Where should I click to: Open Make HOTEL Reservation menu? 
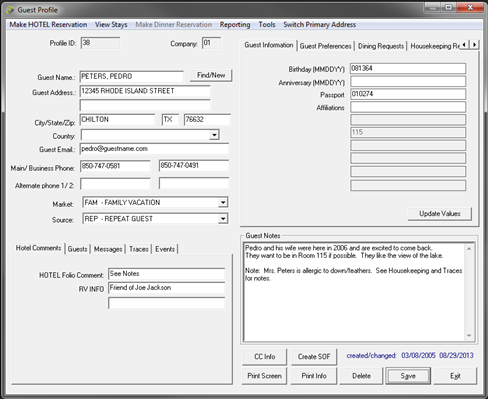point(48,25)
